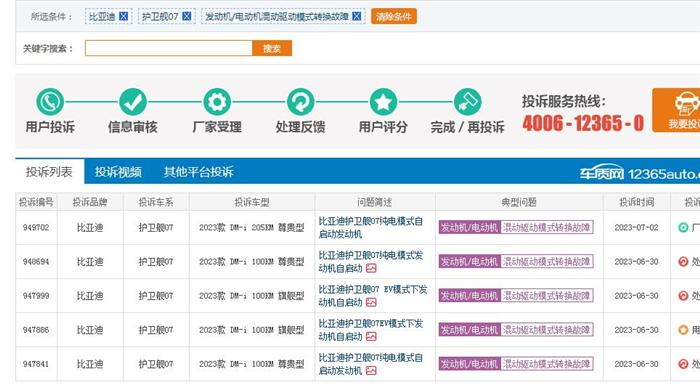This screenshot has height=387, width=700.
Task: Click the red status icon in row 947999
Action: click(683, 295)
